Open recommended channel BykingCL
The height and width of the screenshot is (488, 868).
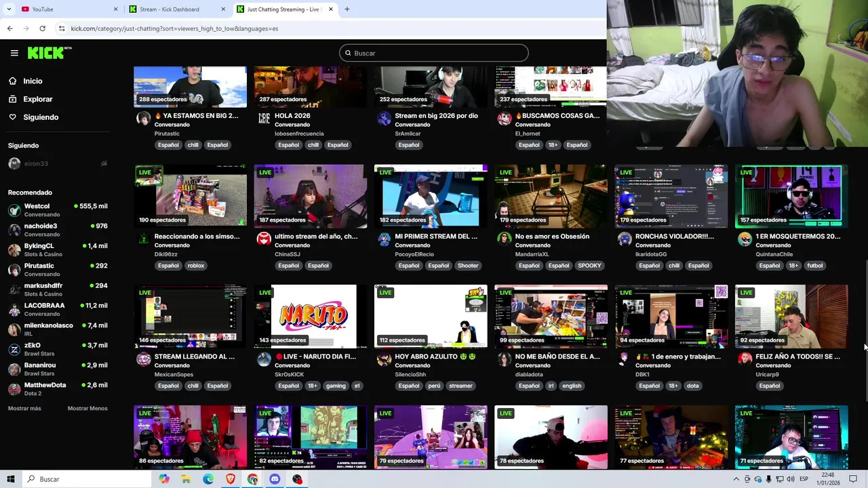coord(58,249)
